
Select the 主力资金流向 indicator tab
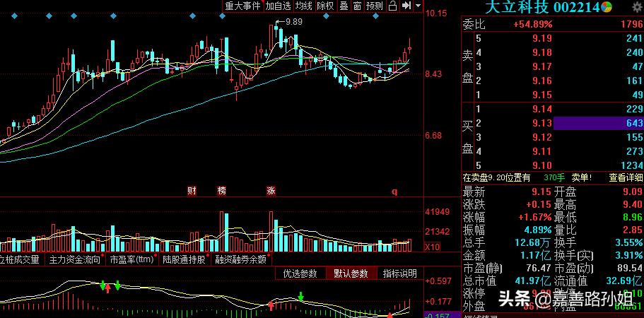click(75, 259)
